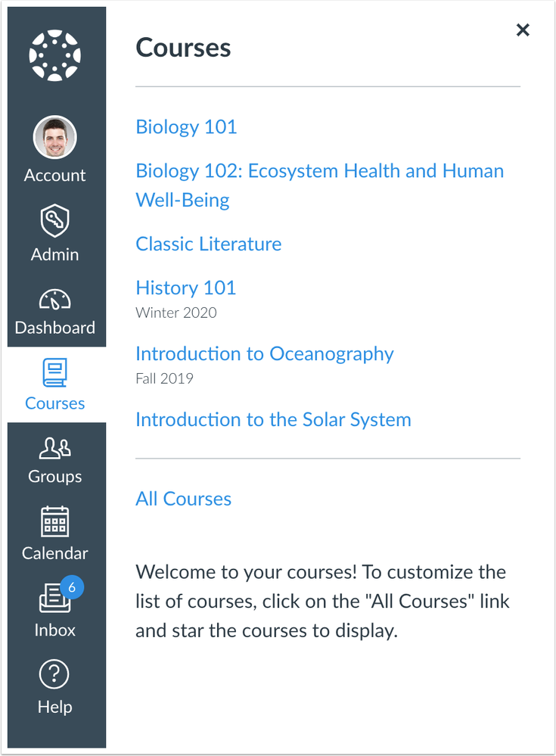Select the Courses heading area

182,48
